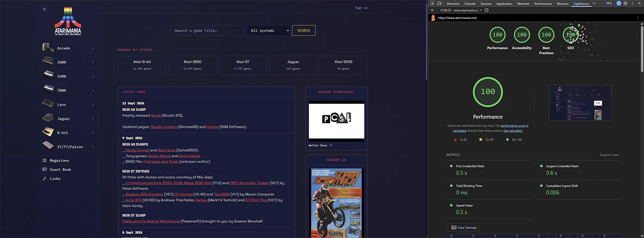Open the All systems dropdown

click(268, 30)
